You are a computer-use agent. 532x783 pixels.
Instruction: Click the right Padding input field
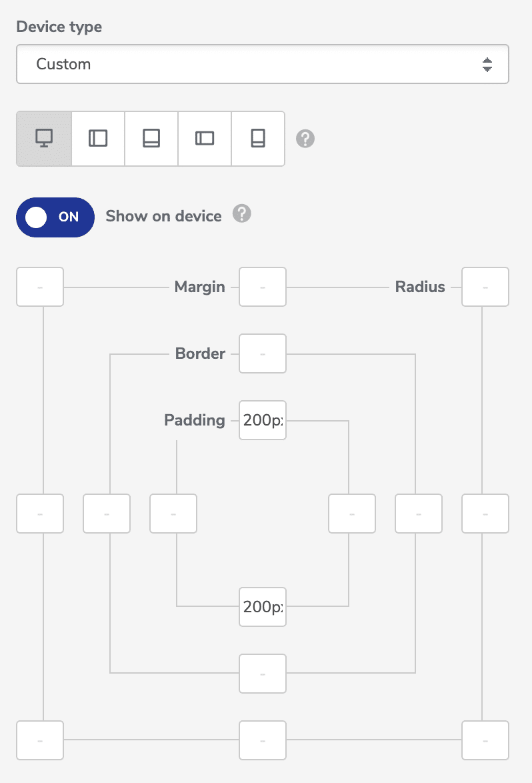pos(351,513)
